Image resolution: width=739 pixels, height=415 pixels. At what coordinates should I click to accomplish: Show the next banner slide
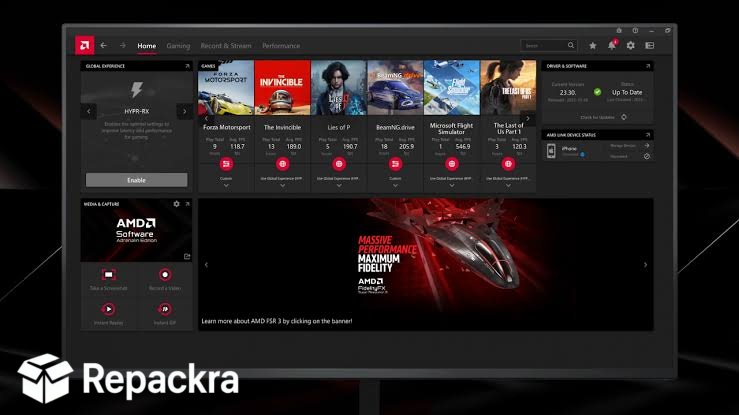coord(645,265)
